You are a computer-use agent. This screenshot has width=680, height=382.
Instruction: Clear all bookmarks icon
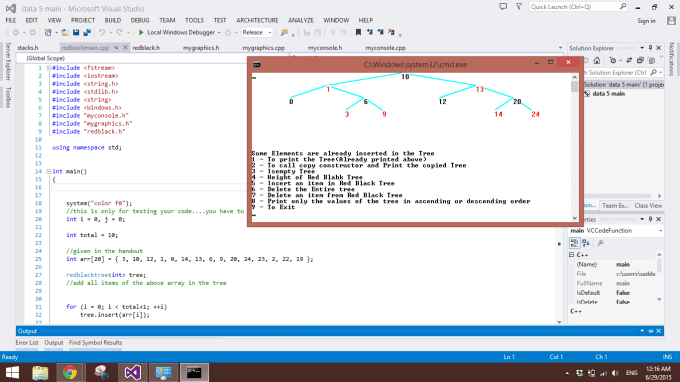coord(391,33)
